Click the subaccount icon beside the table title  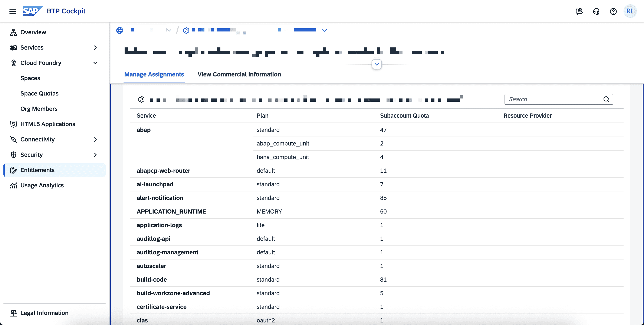(x=141, y=99)
